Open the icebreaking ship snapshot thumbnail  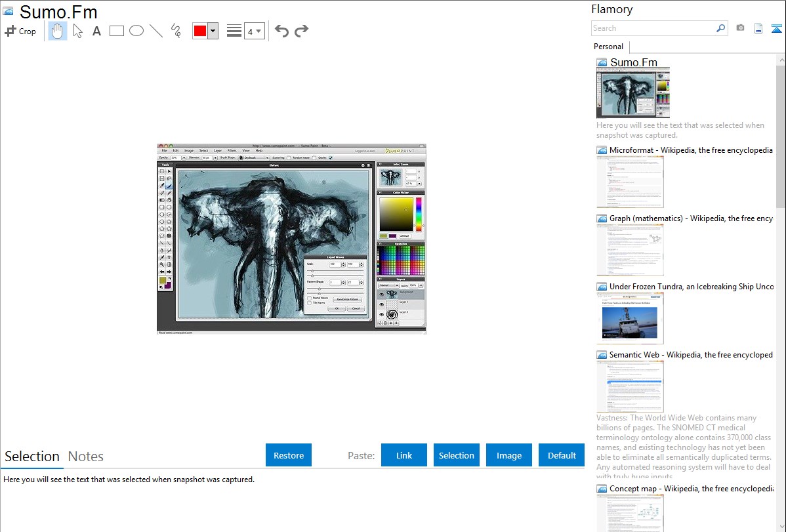pos(630,318)
